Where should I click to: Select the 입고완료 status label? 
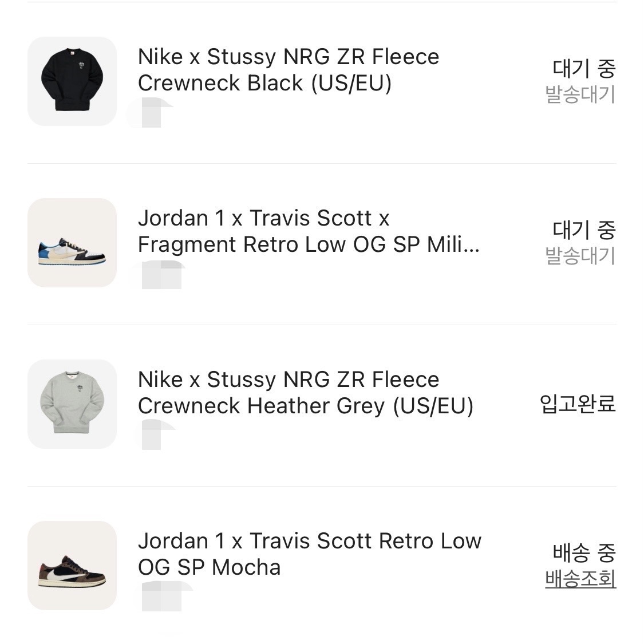coord(578,404)
